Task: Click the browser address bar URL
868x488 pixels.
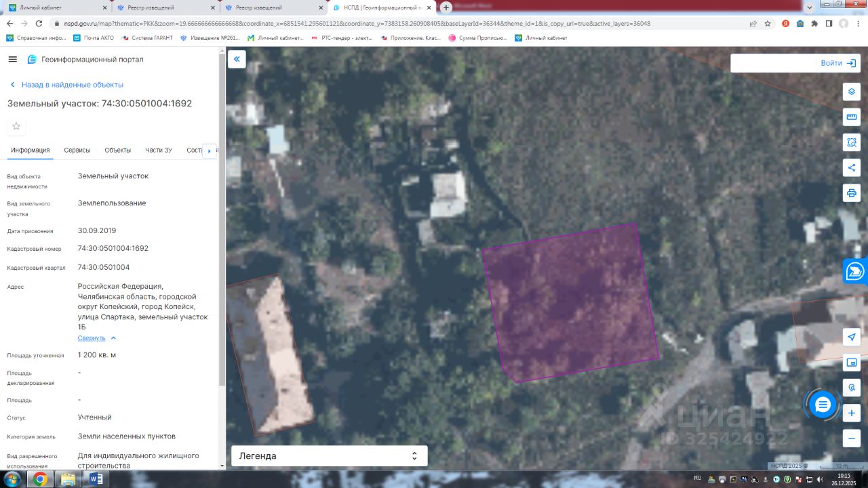Action: point(357,23)
